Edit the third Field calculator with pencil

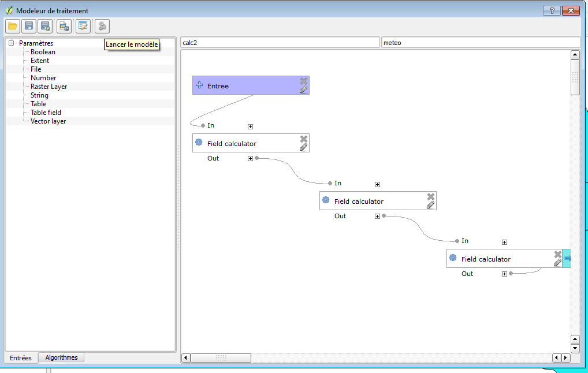tap(557, 263)
